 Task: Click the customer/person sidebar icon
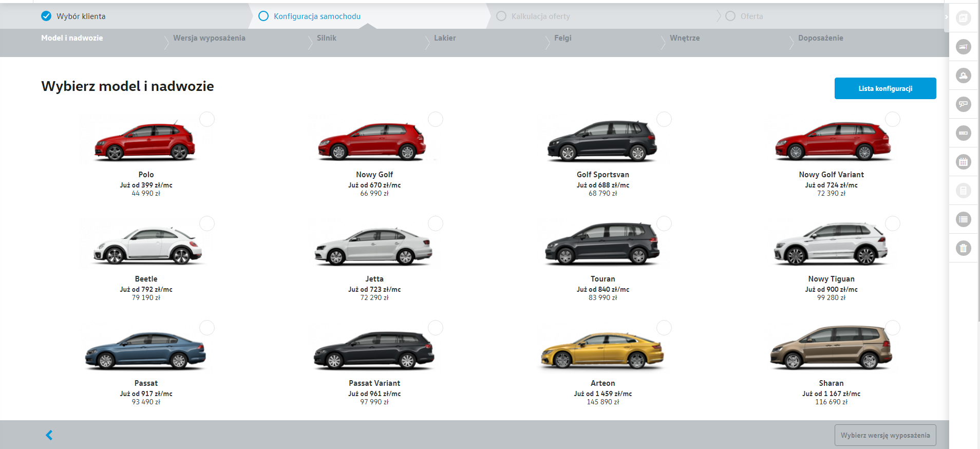point(963,76)
